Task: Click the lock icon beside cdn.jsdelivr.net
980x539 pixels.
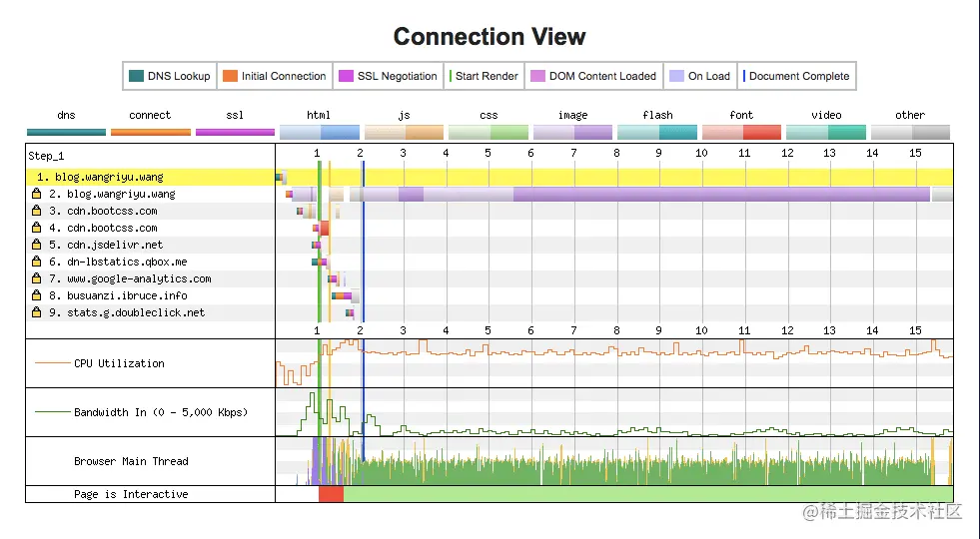Action: point(37,245)
